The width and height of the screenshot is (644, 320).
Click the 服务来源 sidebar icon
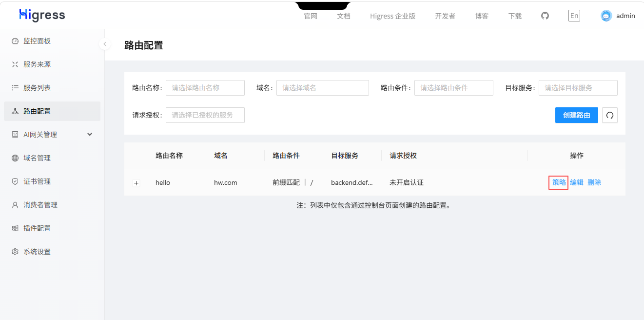click(x=15, y=64)
